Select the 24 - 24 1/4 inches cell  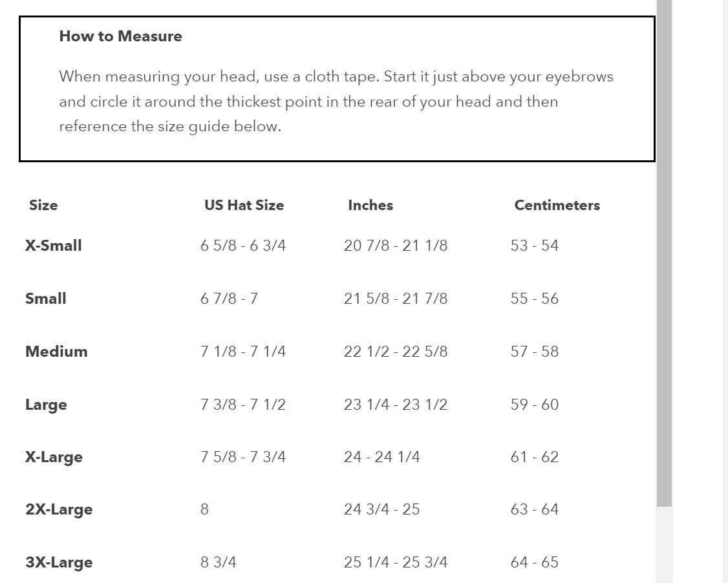381,457
